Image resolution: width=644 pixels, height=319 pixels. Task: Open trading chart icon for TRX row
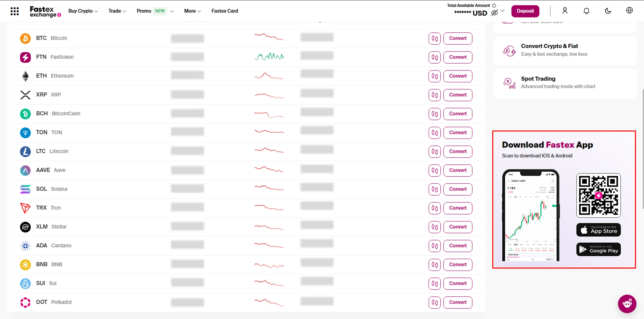[434, 208]
